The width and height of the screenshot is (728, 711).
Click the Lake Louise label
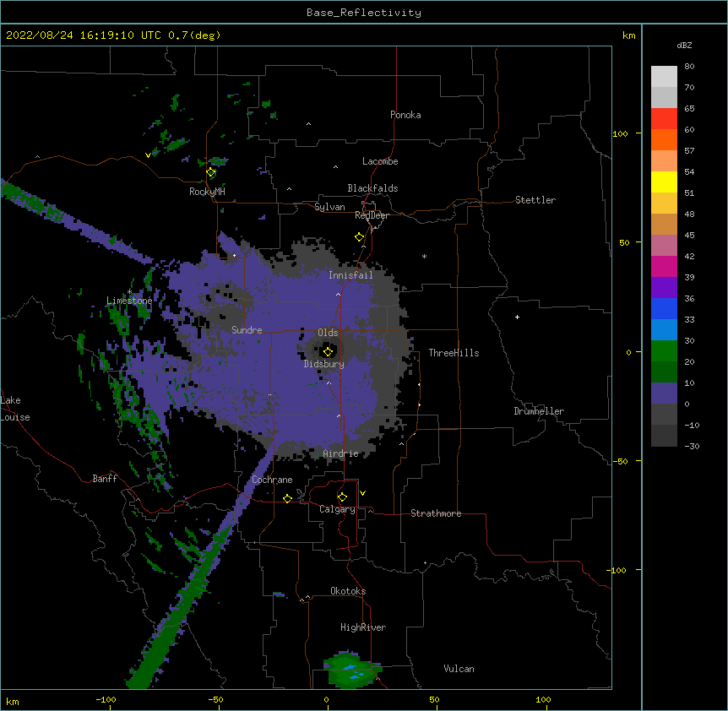tap(14, 409)
